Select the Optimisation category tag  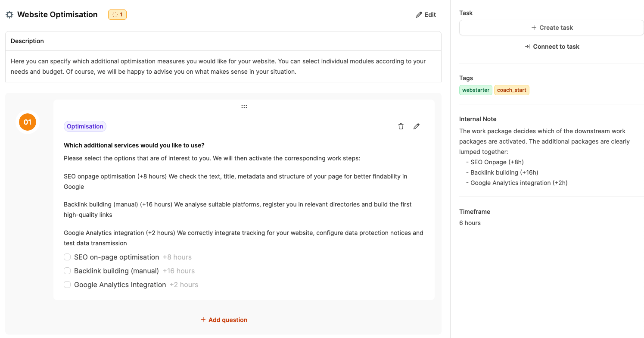coord(85,126)
